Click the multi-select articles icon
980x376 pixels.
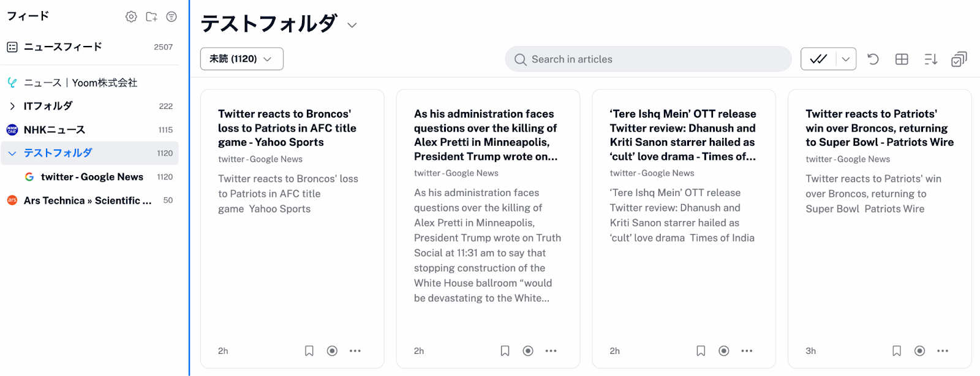point(959,59)
